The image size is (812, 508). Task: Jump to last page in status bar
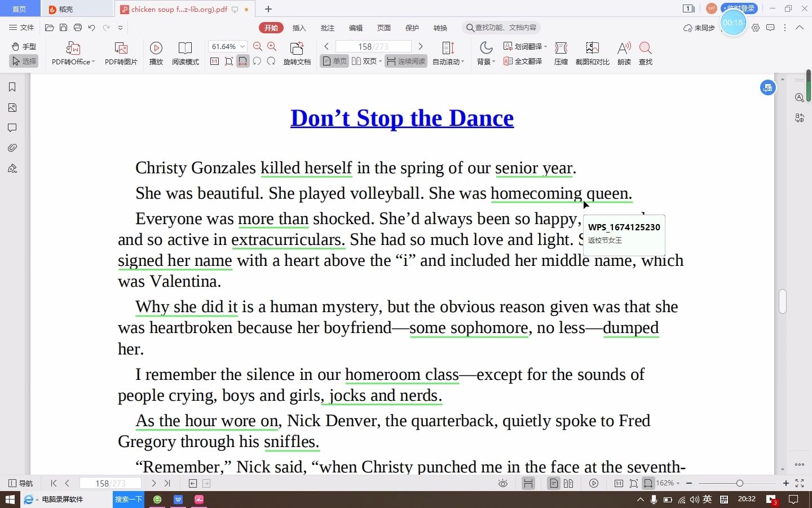(167, 483)
